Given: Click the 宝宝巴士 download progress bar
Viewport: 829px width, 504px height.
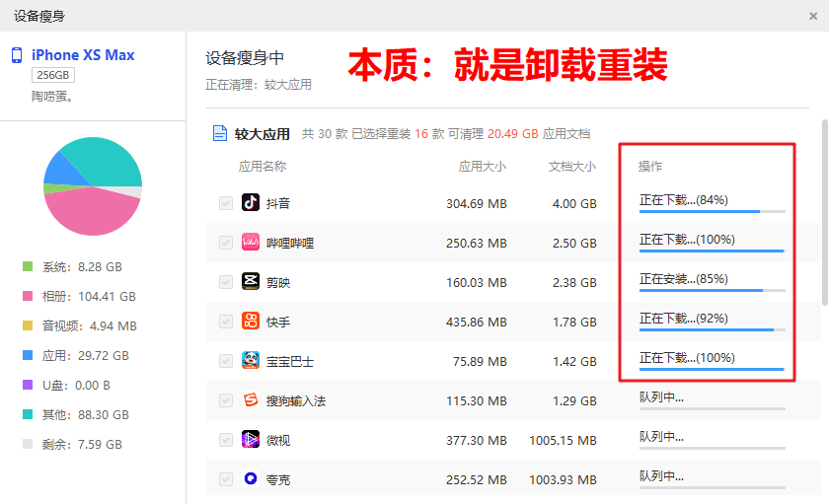Looking at the screenshot, I should click(713, 369).
